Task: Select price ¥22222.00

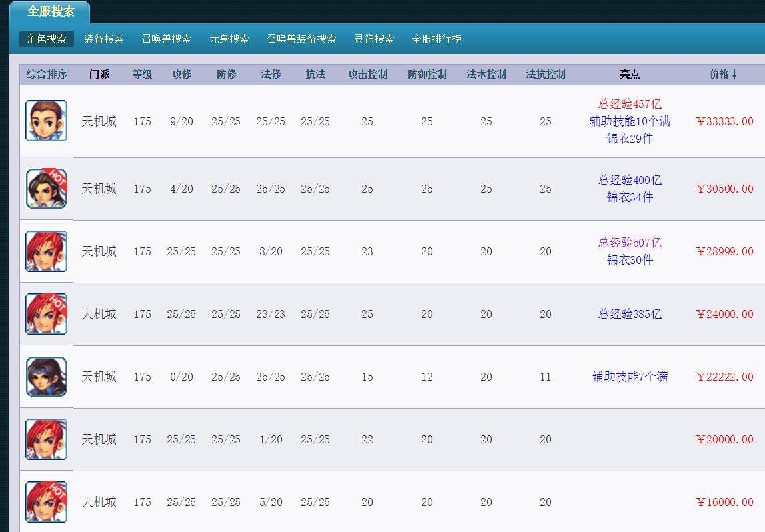Action: pos(724,377)
